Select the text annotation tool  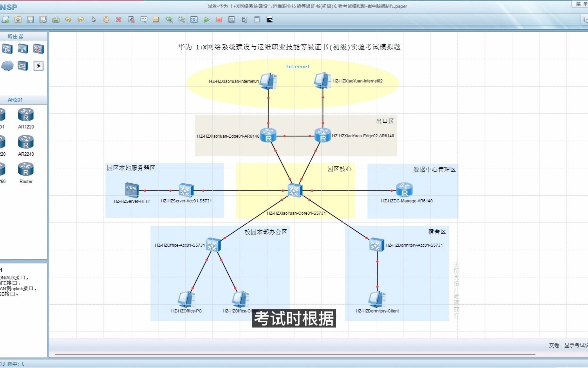point(144,19)
